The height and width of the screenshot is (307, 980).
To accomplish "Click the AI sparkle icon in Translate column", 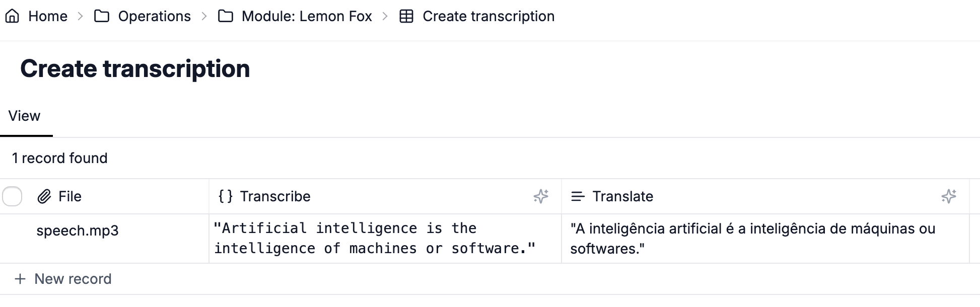I will (x=949, y=196).
